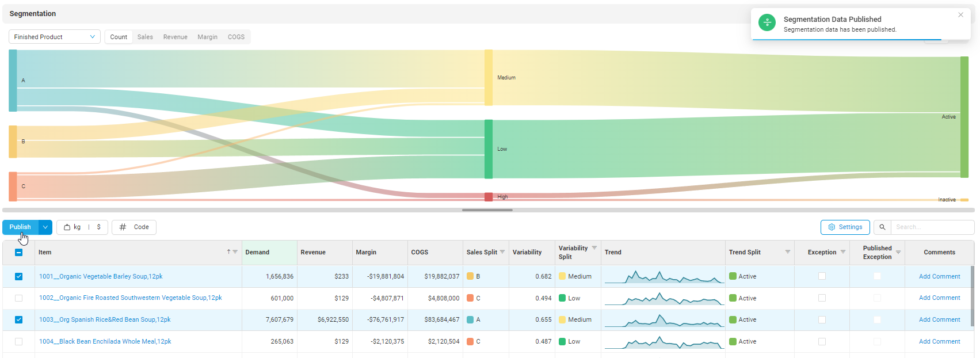Image resolution: width=980 pixels, height=358 pixels.
Task: Open table Settings
Action: point(845,227)
